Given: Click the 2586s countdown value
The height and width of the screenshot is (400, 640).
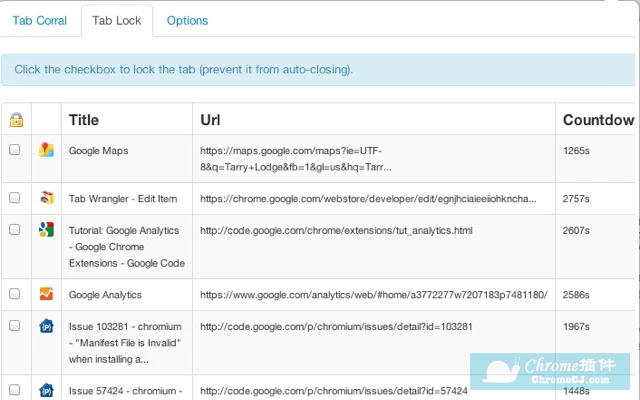Looking at the screenshot, I should coord(576,295).
